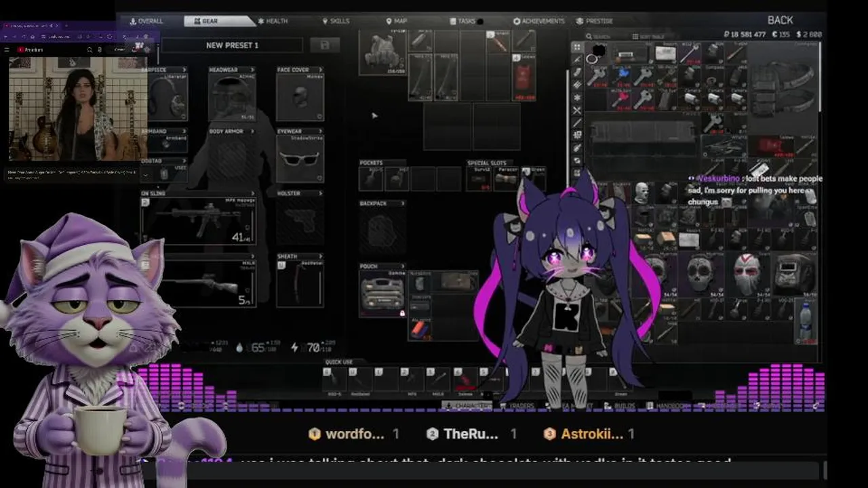Select the first Pockets item

point(372,179)
